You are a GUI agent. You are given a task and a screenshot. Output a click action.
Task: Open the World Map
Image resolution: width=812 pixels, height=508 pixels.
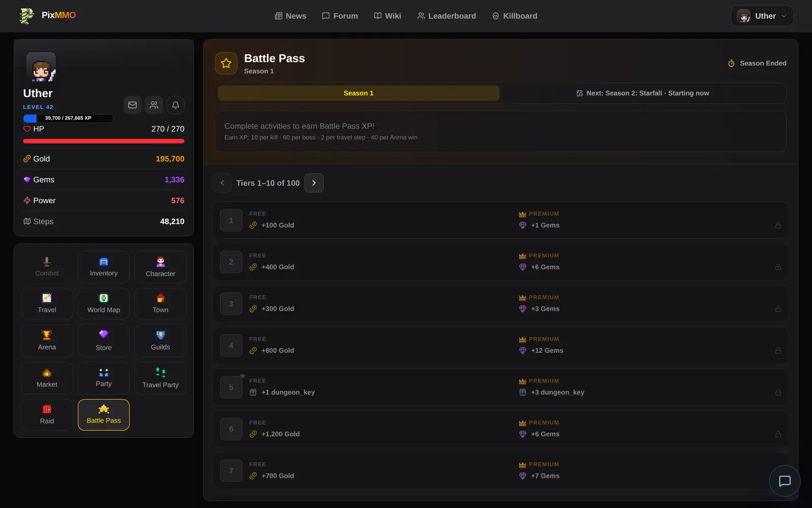click(104, 303)
